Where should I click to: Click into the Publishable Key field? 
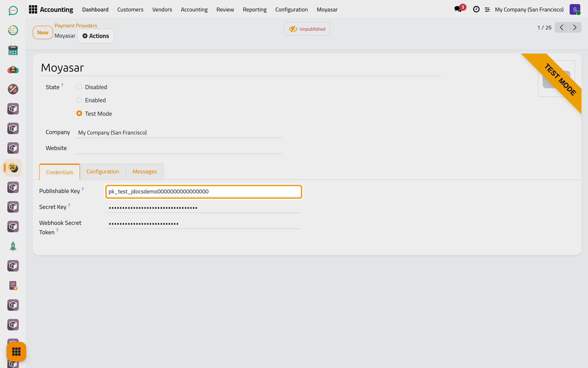(x=204, y=191)
